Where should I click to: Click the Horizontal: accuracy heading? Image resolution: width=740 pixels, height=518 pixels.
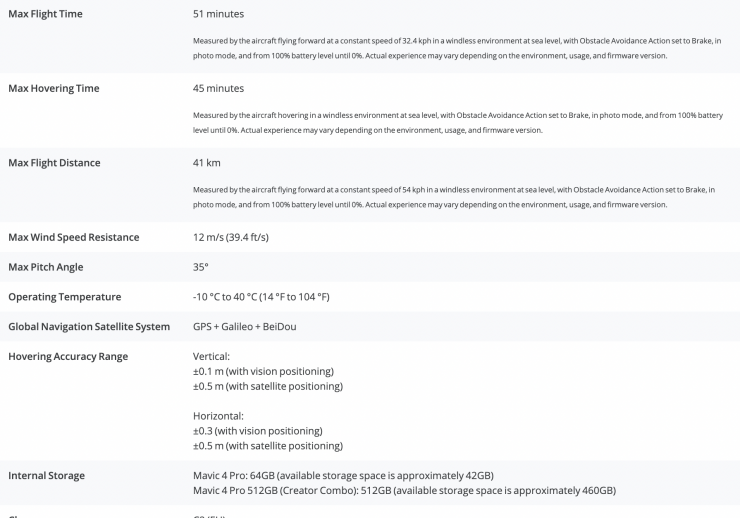click(x=218, y=416)
